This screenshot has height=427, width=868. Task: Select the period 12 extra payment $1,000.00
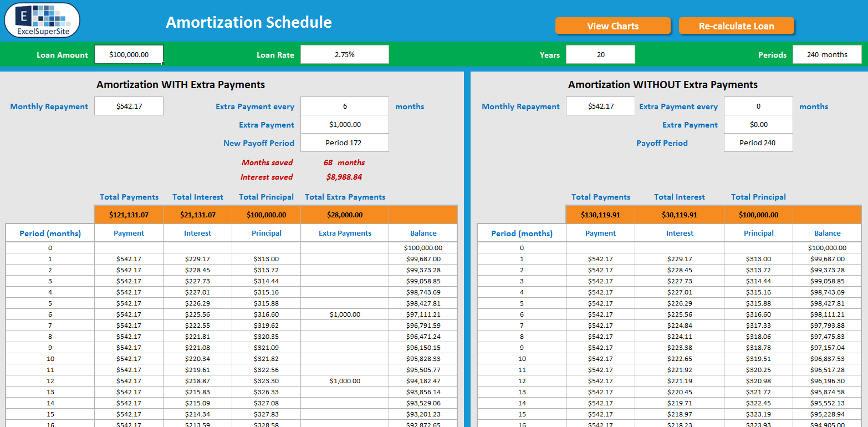click(345, 381)
